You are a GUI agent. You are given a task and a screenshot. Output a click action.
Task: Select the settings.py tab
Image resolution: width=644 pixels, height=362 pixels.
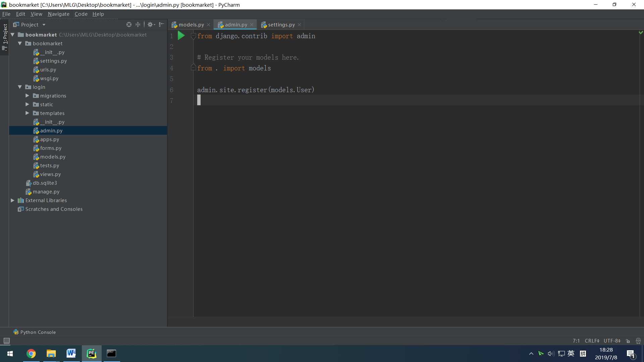tap(281, 24)
